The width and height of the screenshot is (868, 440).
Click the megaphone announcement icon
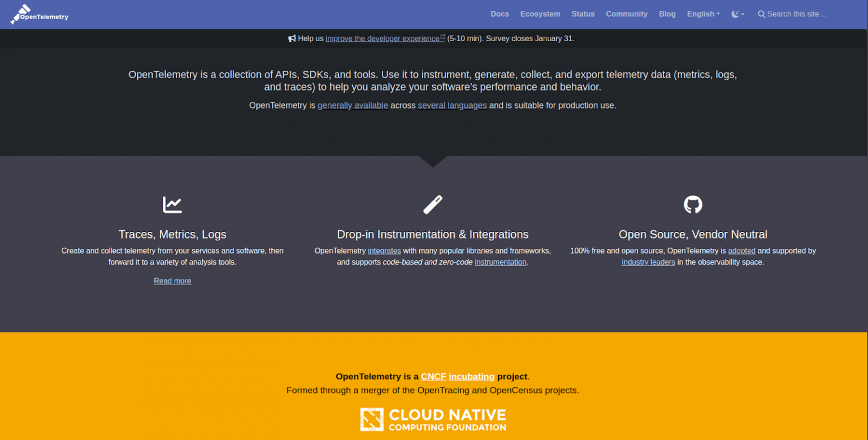292,38
